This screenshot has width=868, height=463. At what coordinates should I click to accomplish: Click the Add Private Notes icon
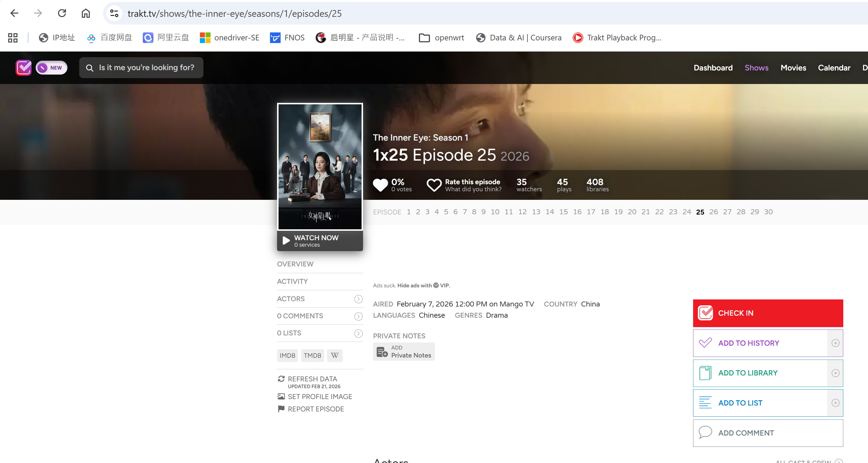pyautogui.click(x=382, y=352)
